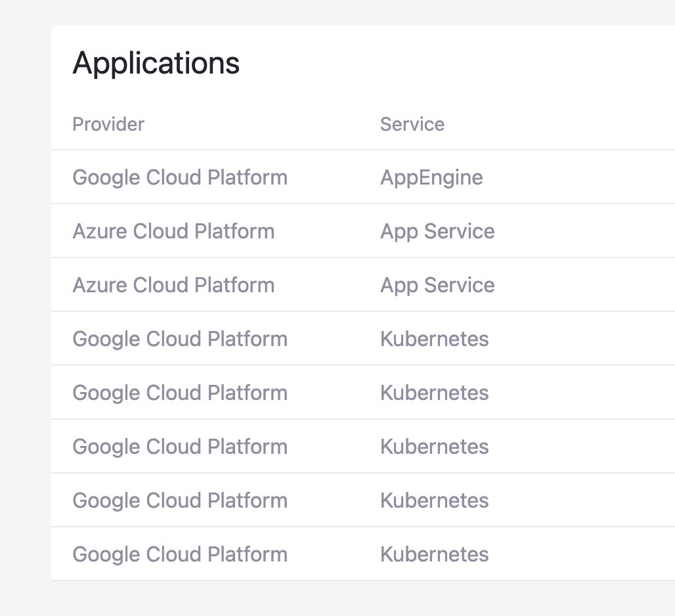Click the Google Cloud Platform cell beside AppEngine
The width and height of the screenshot is (675, 616).
180,177
